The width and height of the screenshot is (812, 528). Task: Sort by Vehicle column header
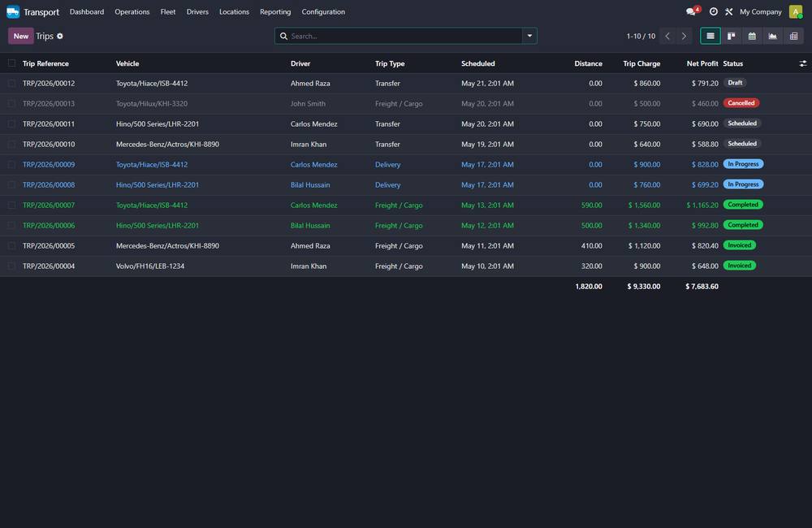tap(127, 63)
